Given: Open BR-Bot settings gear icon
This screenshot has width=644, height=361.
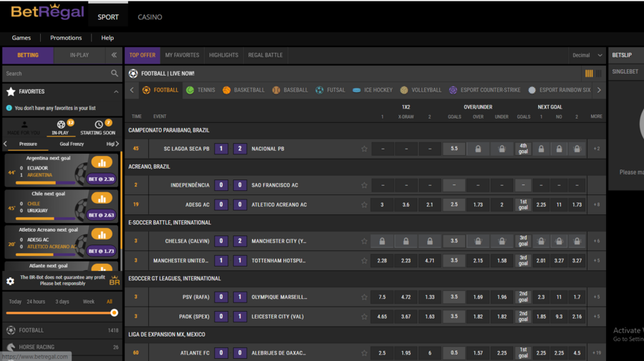Looking at the screenshot, I should pos(10,281).
